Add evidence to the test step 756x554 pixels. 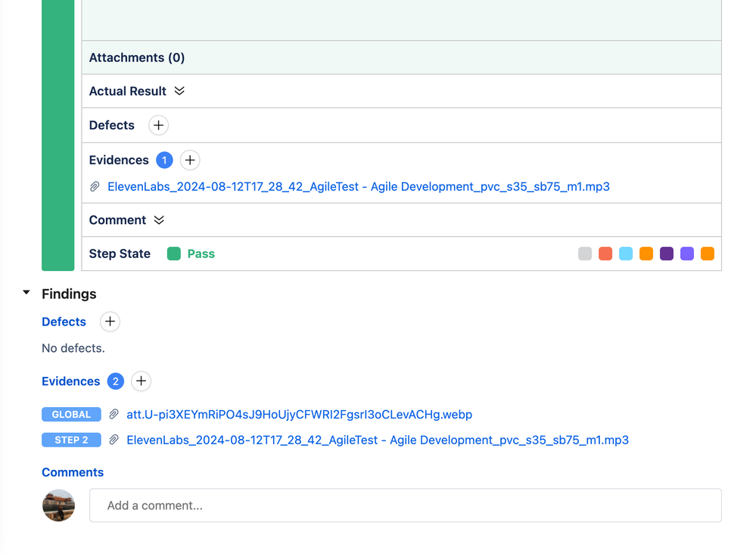(x=190, y=160)
